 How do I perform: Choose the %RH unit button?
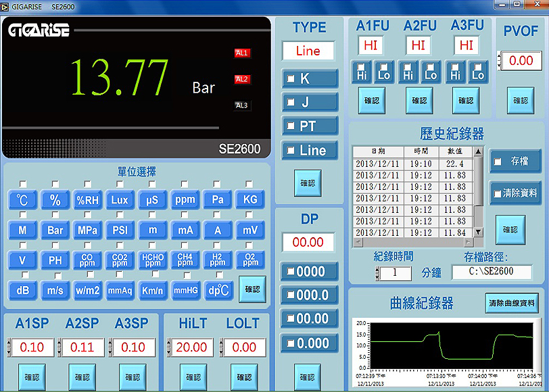[87, 200]
